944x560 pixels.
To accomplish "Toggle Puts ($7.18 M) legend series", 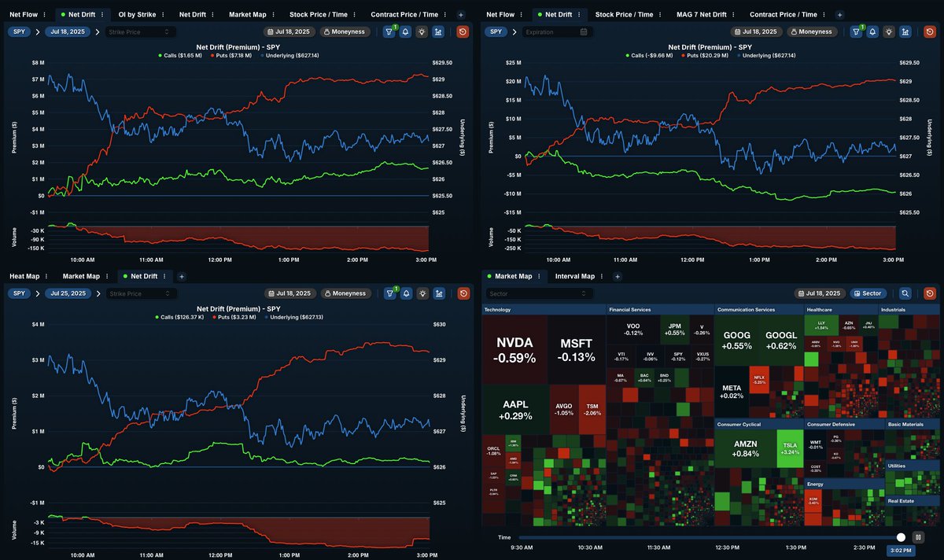I will [x=231, y=56].
